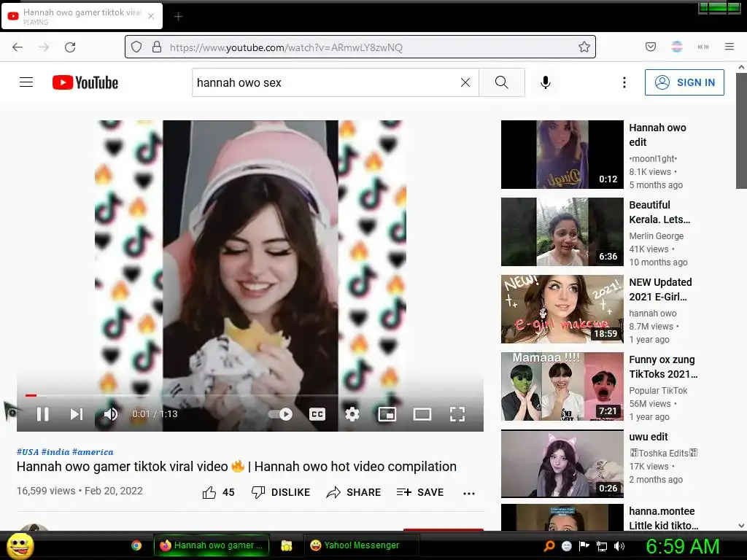Viewport: 747px width, 560px height.
Task: Visit the Merlin George channel
Action: [657, 236]
